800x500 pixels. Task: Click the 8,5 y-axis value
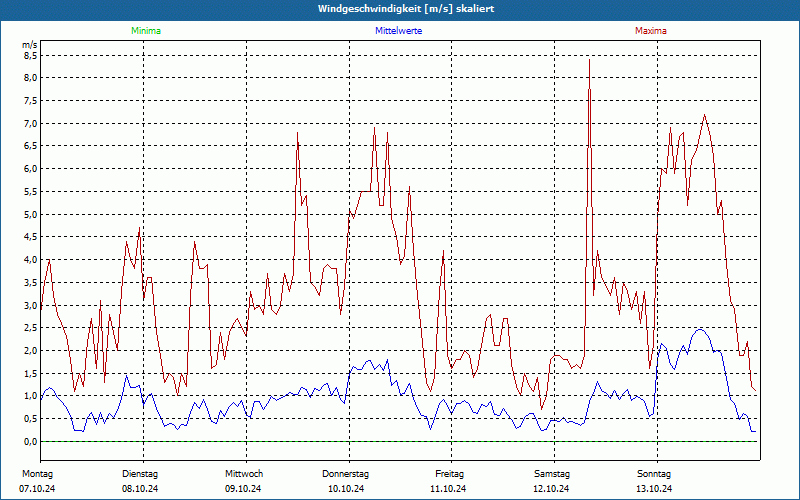pyautogui.click(x=31, y=55)
